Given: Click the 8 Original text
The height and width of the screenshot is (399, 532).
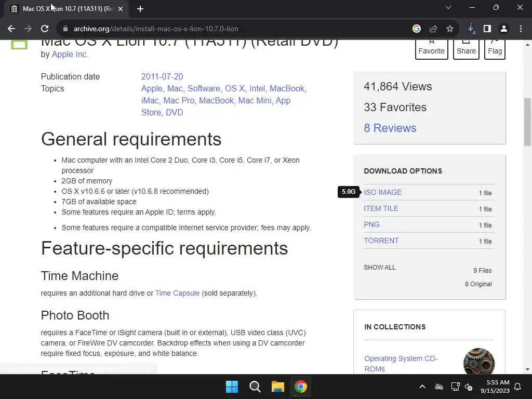Looking at the screenshot, I should coord(478,284).
